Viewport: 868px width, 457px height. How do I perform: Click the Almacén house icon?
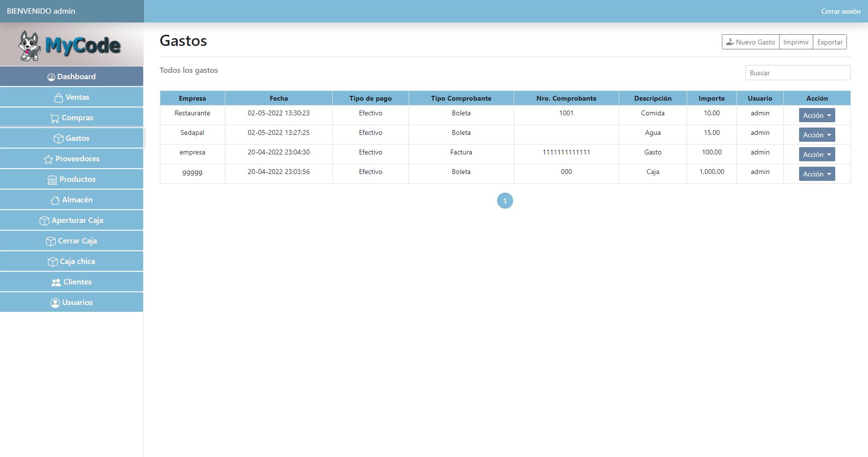point(55,200)
